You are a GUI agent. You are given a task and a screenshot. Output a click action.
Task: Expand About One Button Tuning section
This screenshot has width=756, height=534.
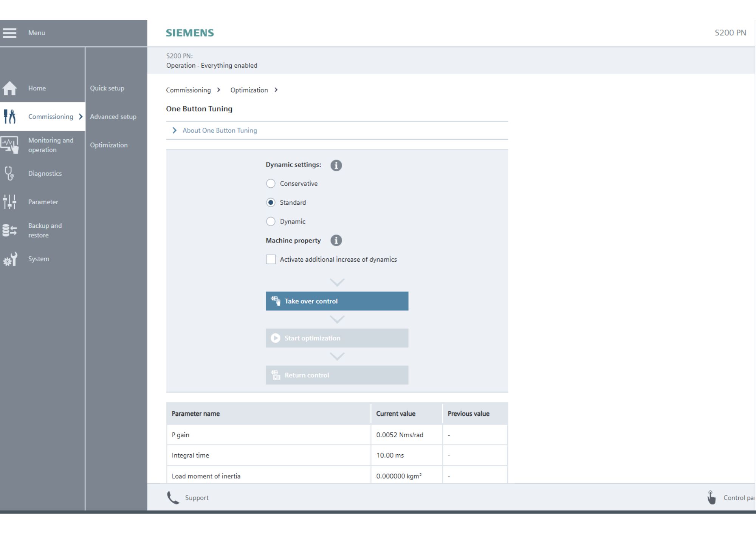click(337, 130)
